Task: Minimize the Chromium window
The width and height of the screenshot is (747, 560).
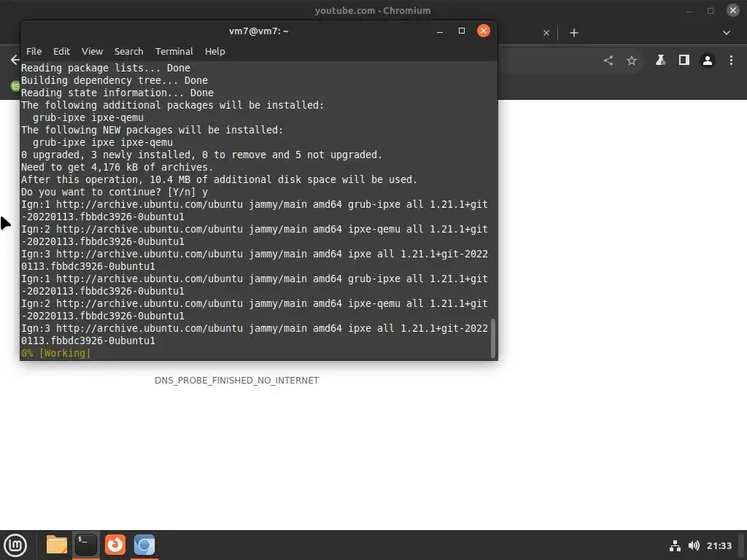Action: click(x=689, y=10)
